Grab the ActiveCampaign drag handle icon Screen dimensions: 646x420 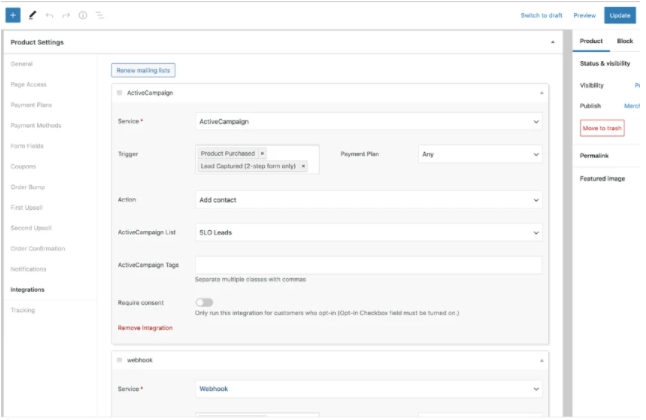(x=120, y=92)
